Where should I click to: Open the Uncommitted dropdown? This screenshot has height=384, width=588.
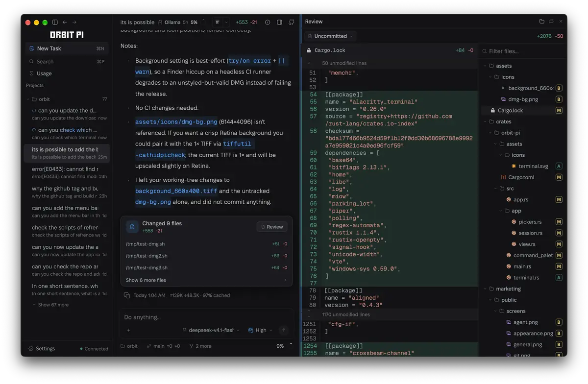point(330,36)
